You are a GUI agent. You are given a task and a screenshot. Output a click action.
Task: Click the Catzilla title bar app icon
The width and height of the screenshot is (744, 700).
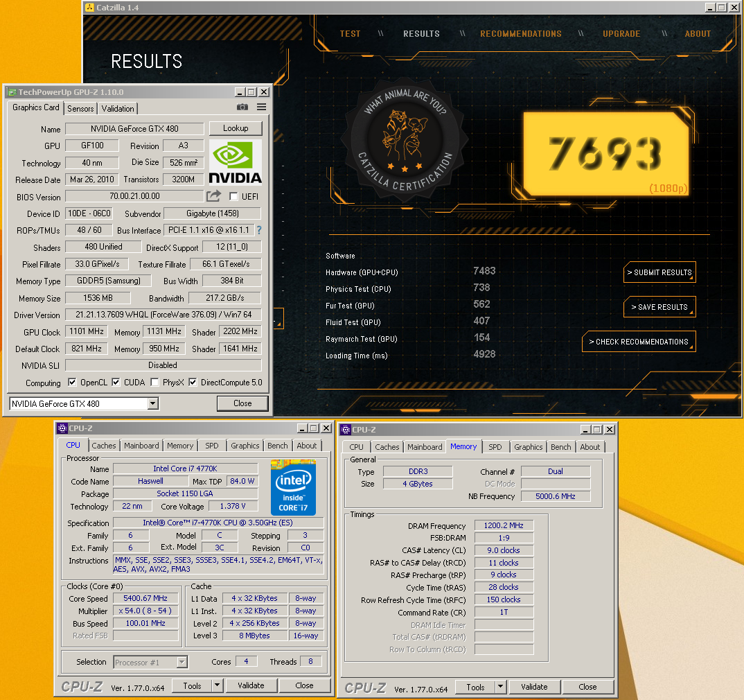click(89, 7)
